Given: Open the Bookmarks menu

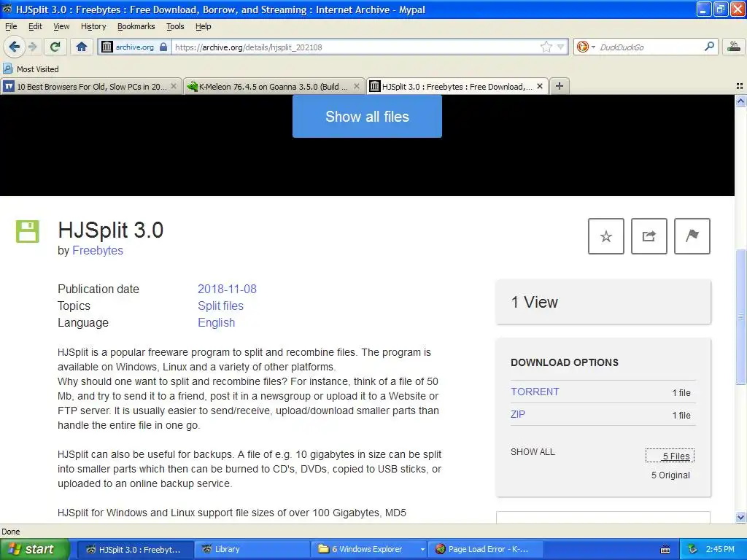Looking at the screenshot, I should (x=136, y=26).
